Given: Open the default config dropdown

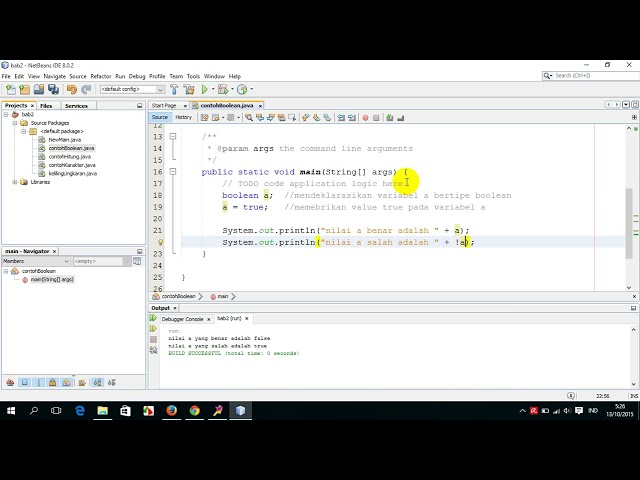Looking at the screenshot, I should click(x=132, y=89).
